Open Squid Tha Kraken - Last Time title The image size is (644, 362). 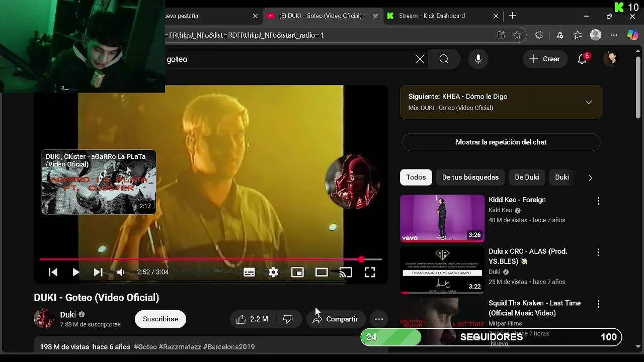[x=534, y=308]
